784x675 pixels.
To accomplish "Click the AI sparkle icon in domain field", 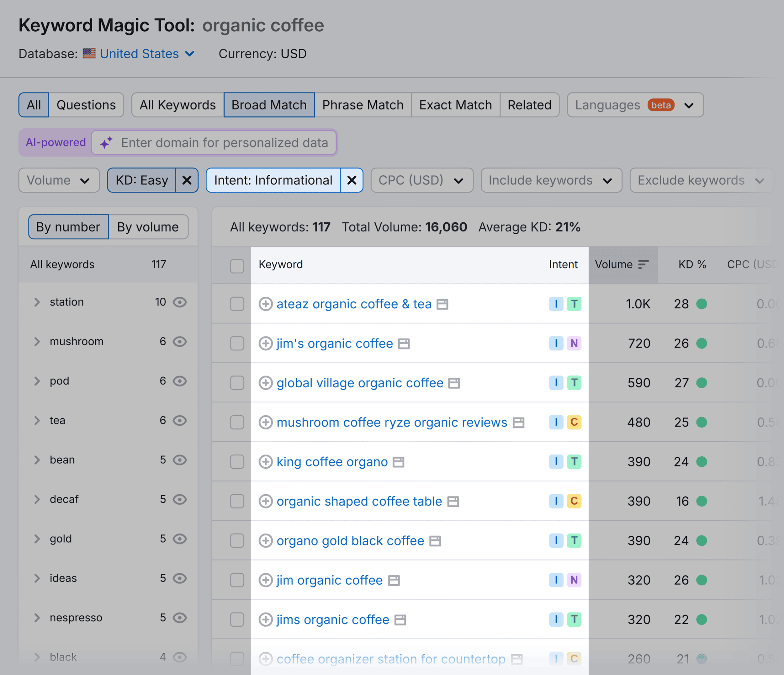I will [106, 143].
